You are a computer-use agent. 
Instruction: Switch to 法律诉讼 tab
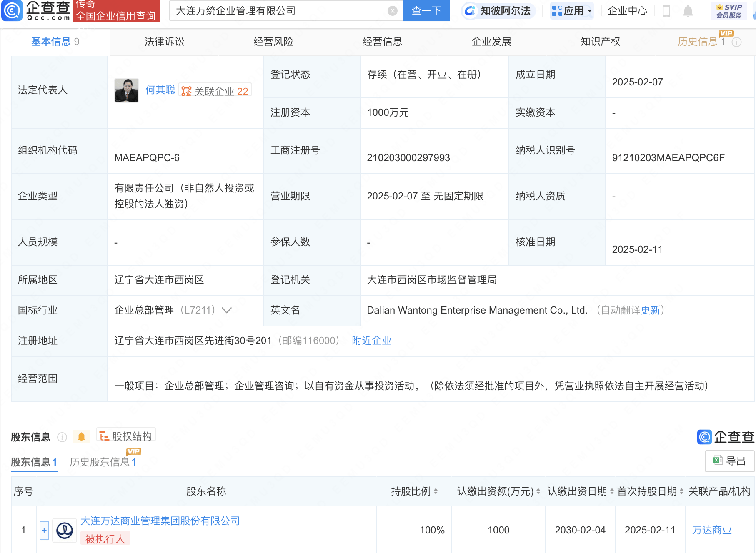(164, 42)
